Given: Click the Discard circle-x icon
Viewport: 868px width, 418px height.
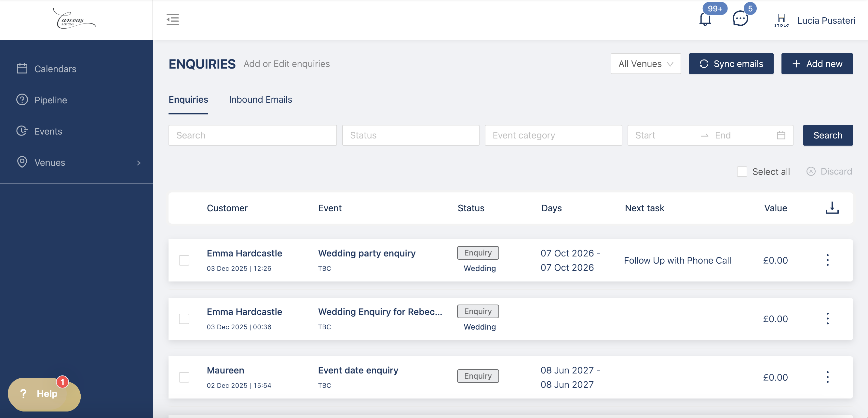Looking at the screenshot, I should pyautogui.click(x=811, y=171).
